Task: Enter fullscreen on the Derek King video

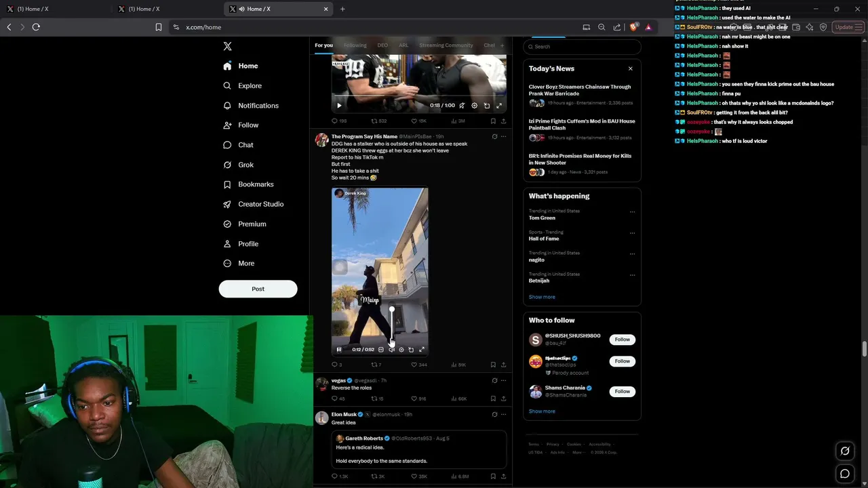Action: coord(421,350)
